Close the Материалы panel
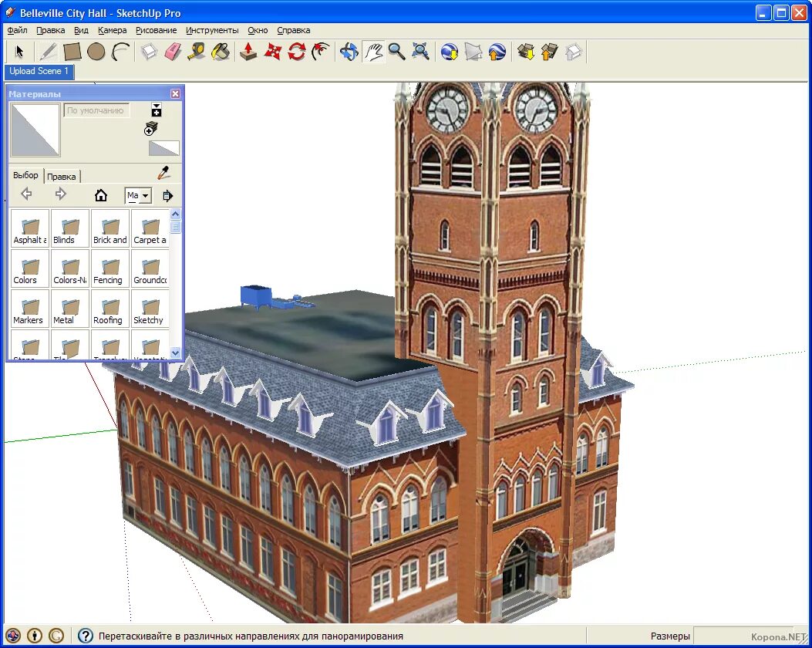Screen dimensions: 812x648 click(x=175, y=94)
